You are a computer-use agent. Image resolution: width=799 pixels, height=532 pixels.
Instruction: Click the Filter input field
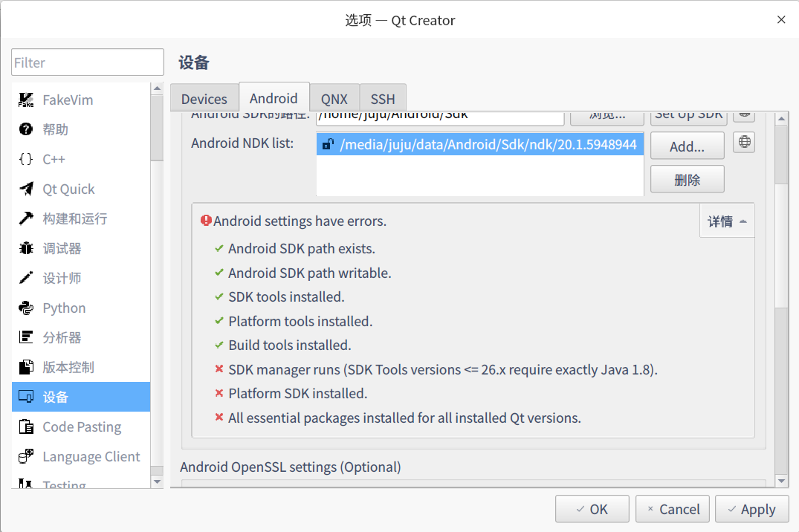click(88, 62)
